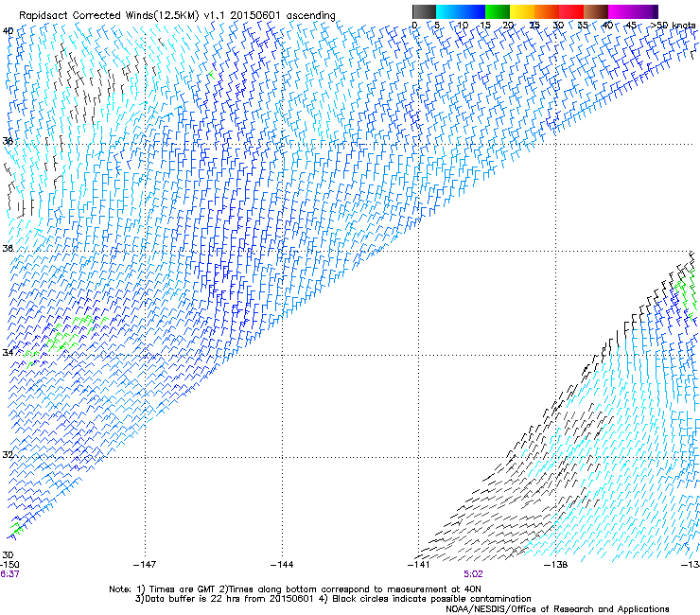This screenshot has height=615, width=700.
Task: Select the brown 35-40 knots legend swatch
Action: tap(596, 11)
